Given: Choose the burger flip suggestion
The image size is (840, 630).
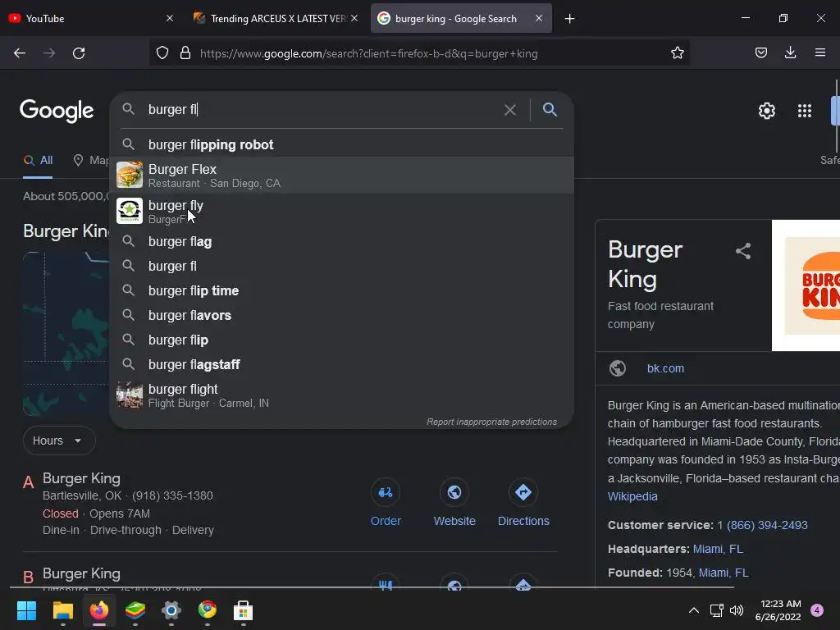Looking at the screenshot, I should [x=342, y=340].
